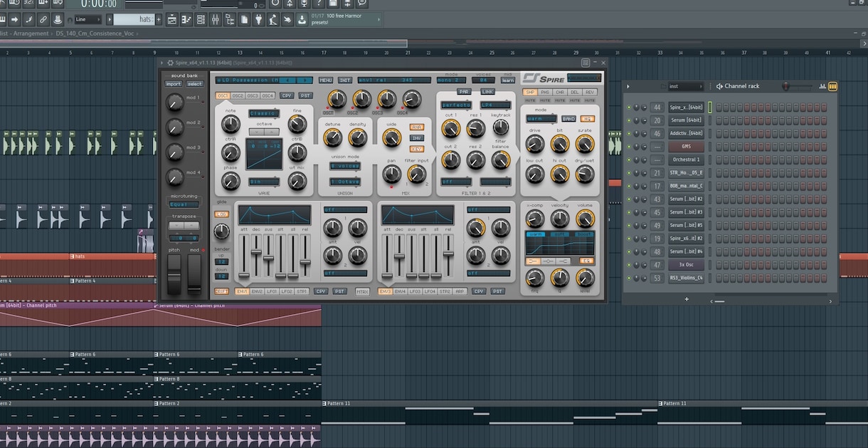
Task: Add a new channel with plus button
Action: coord(687,299)
